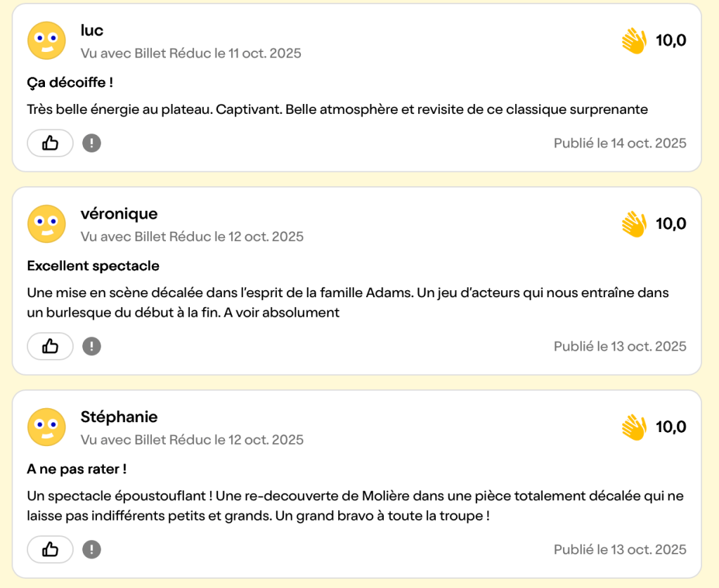Like luc's review with thumbs-up
Screen dimensions: 719x588
point(50,143)
